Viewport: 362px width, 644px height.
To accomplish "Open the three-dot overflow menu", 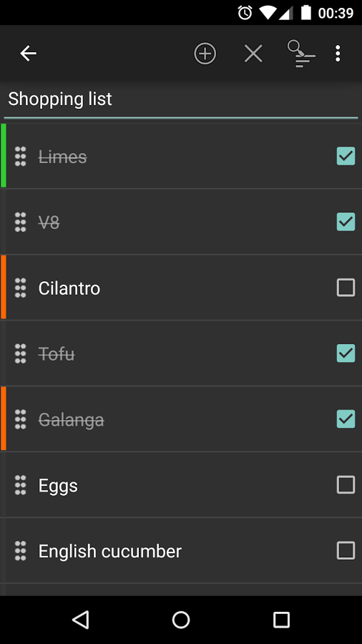I will (338, 54).
